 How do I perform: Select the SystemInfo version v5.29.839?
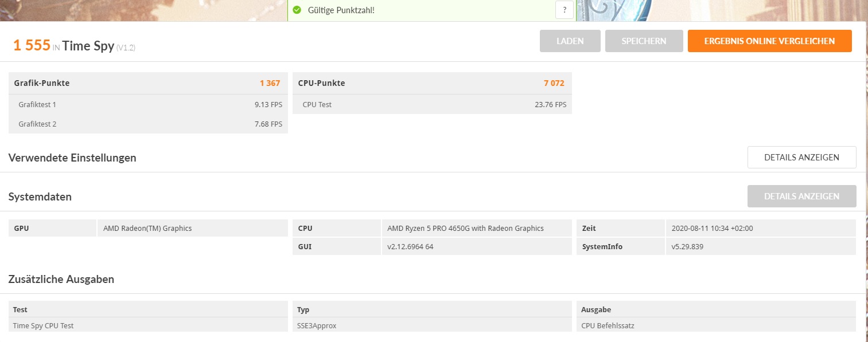[687, 247]
